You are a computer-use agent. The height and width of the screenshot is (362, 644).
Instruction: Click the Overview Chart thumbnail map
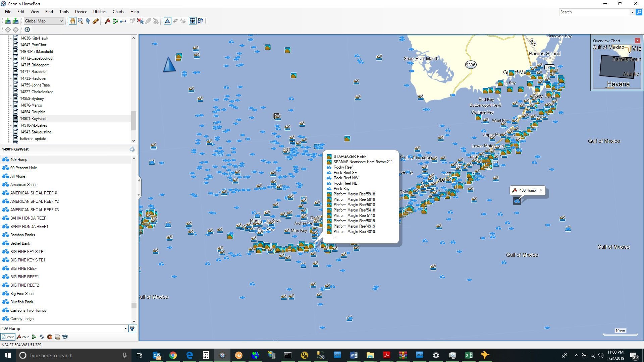point(617,66)
